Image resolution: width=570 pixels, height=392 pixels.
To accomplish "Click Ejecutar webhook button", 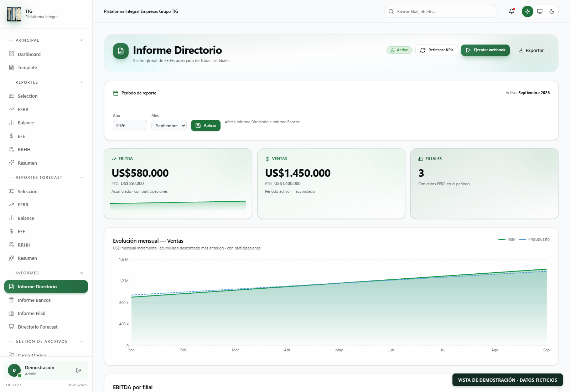I will (485, 50).
